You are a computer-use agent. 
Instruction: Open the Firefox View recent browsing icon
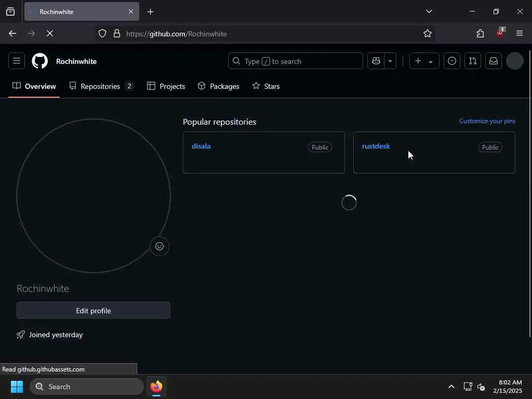[x=10, y=11]
